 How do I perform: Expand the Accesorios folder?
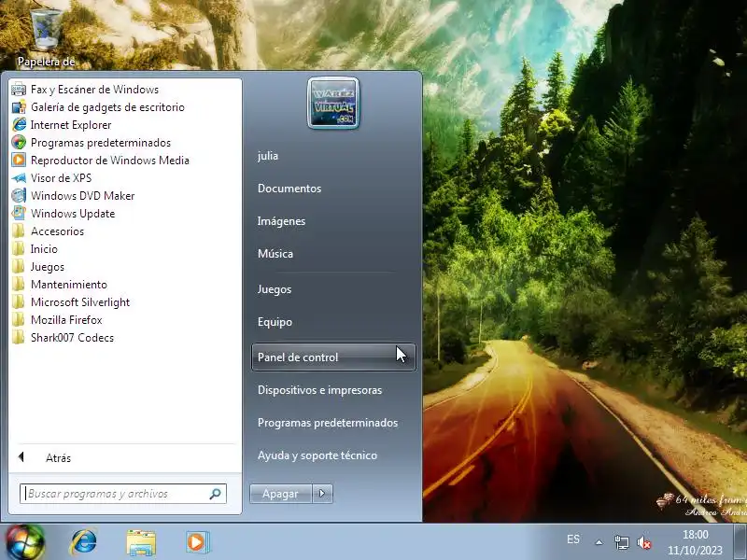[48, 231]
